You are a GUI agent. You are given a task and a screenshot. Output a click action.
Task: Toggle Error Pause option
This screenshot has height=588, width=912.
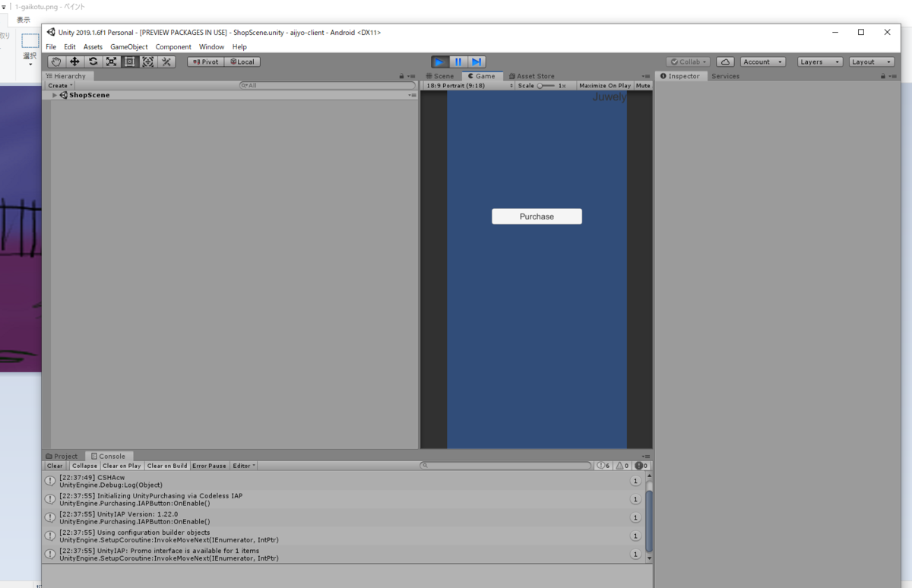pos(209,466)
